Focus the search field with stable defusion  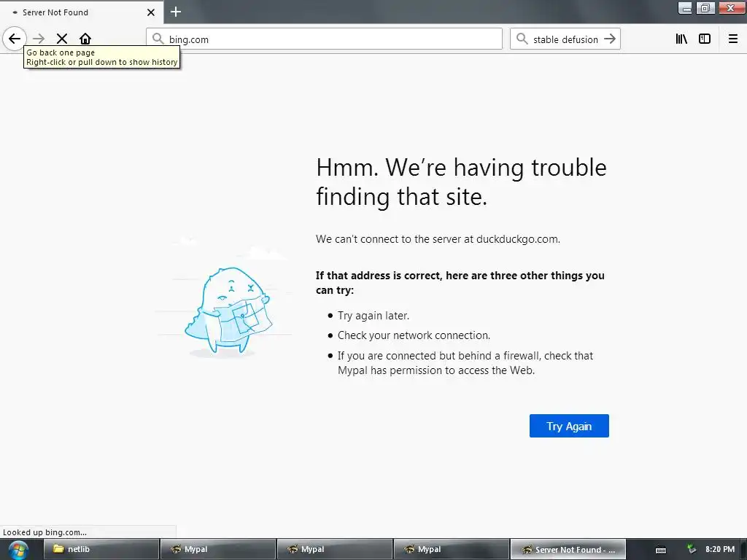click(565, 39)
